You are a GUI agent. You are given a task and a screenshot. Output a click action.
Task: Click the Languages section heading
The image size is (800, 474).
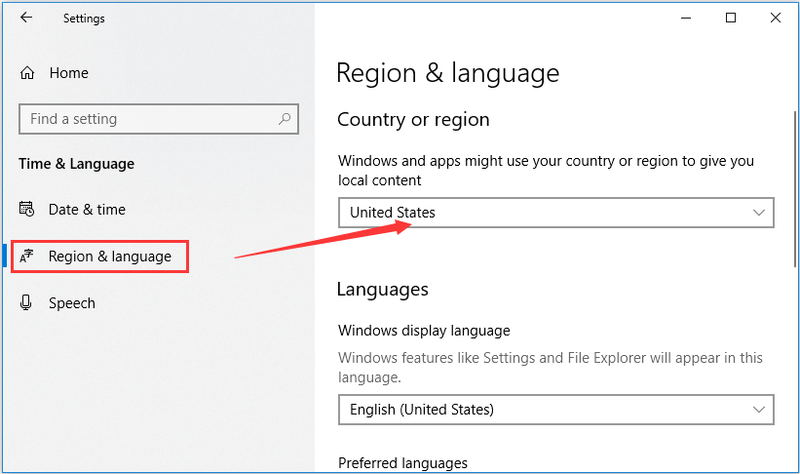pos(383,290)
